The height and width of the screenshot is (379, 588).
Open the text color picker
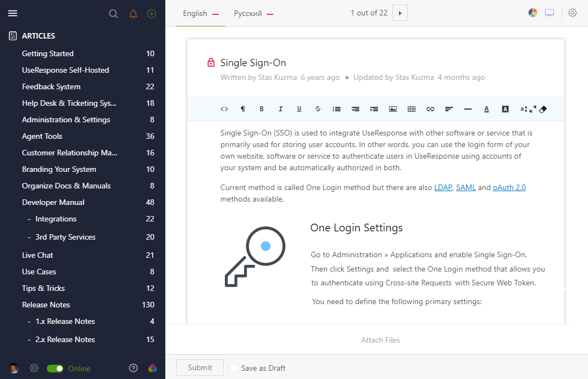[x=487, y=109]
